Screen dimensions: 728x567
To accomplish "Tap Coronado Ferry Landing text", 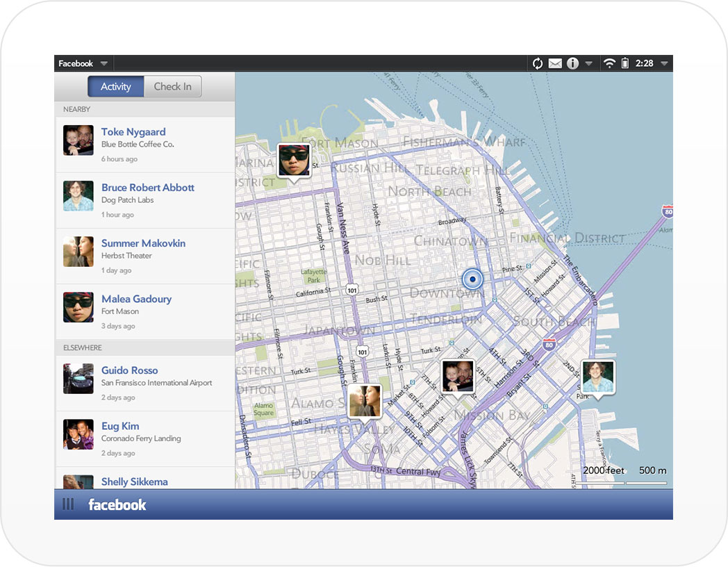I will (x=141, y=439).
